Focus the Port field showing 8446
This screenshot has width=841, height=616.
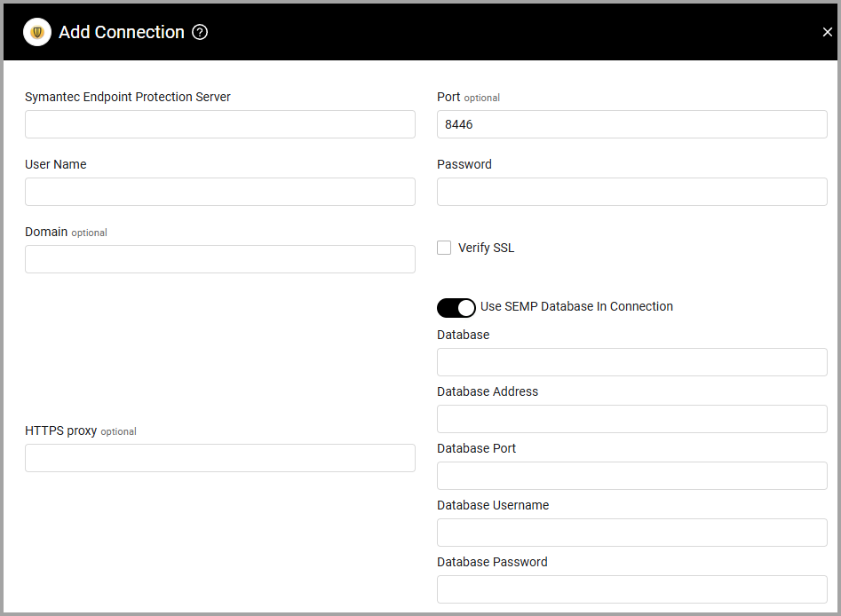coord(631,124)
